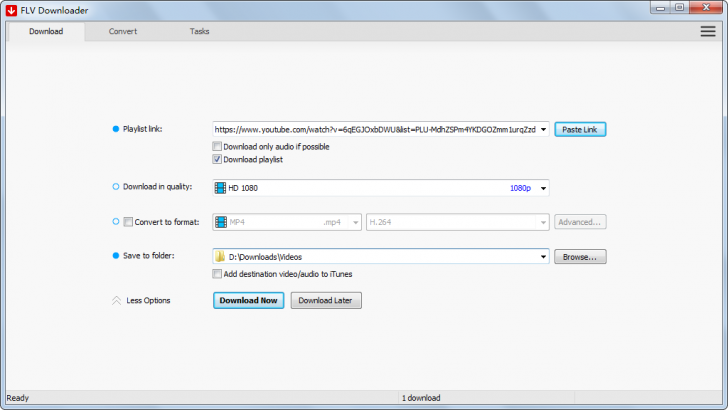This screenshot has width=728, height=410.
Task: Click the 'Playlist link:' label
Action: click(x=143, y=129)
